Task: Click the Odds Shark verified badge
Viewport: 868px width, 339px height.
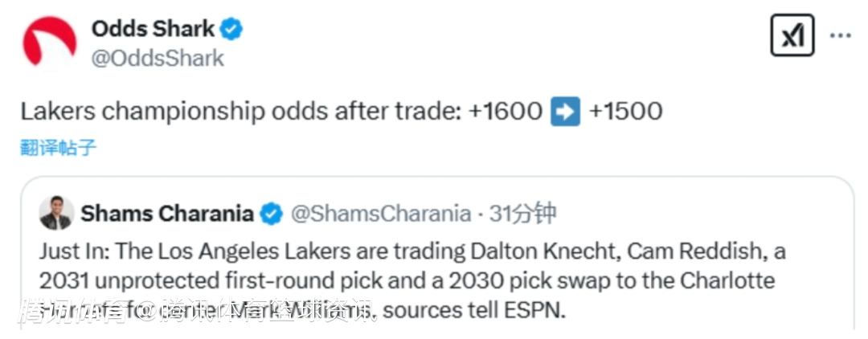Action: pyautogui.click(x=232, y=30)
